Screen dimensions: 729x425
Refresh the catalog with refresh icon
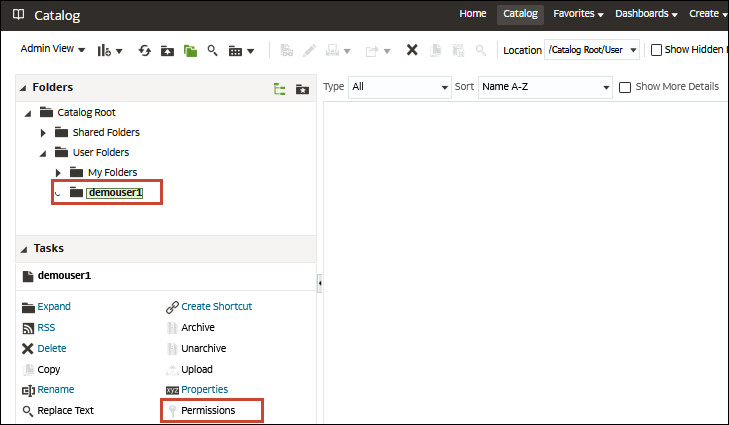(145, 50)
